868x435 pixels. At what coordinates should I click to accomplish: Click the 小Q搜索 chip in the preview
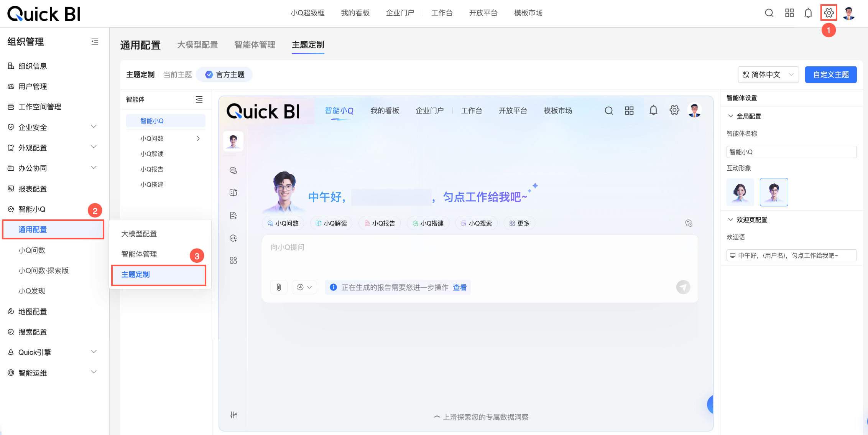pos(476,223)
